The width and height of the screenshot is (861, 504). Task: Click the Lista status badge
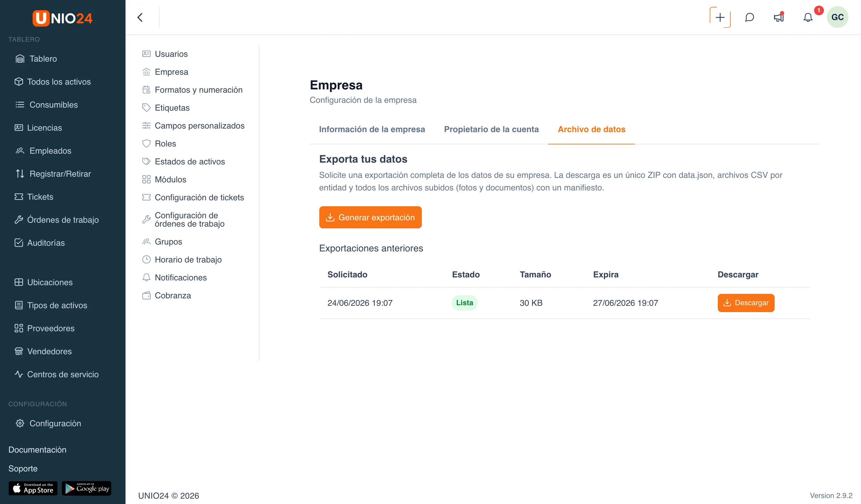(x=464, y=303)
